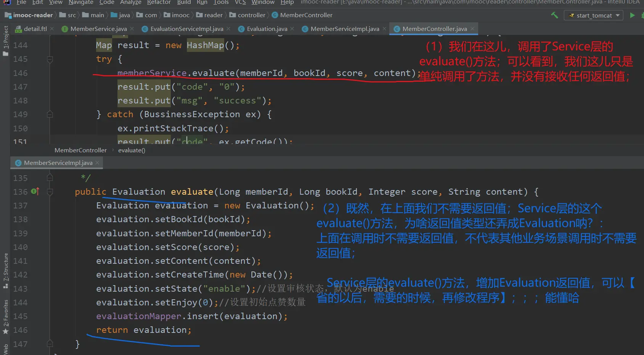Close the Evaluation.java tab
This screenshot has height=355, width=644.
point(292,29)
